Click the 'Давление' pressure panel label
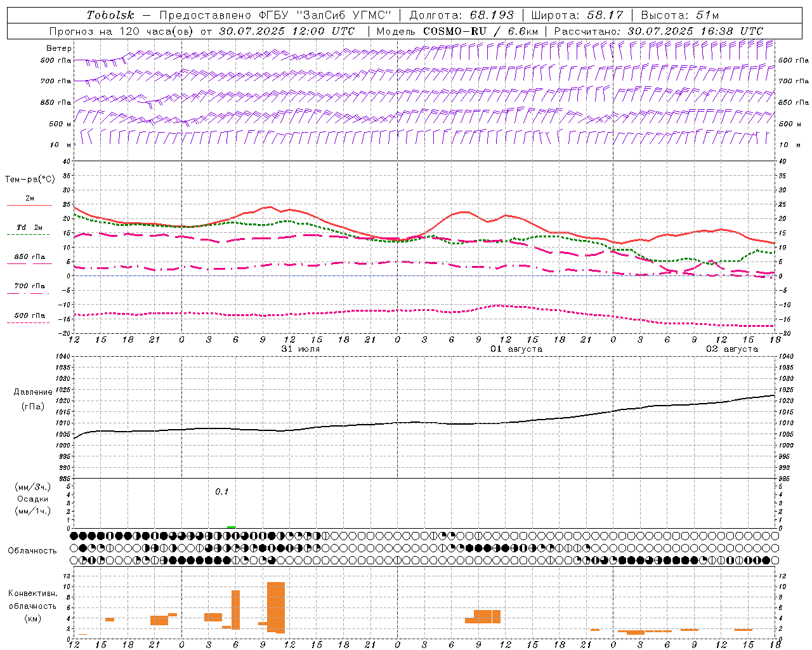 click(33, 392)
